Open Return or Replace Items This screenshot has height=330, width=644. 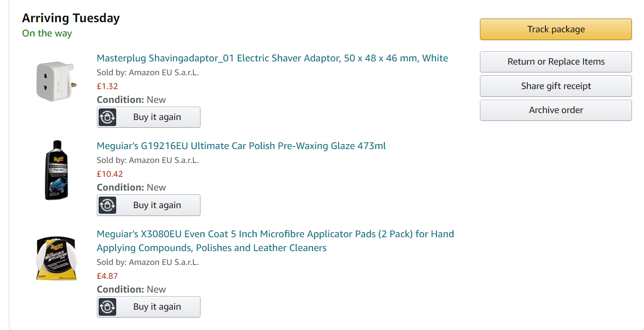555,62
